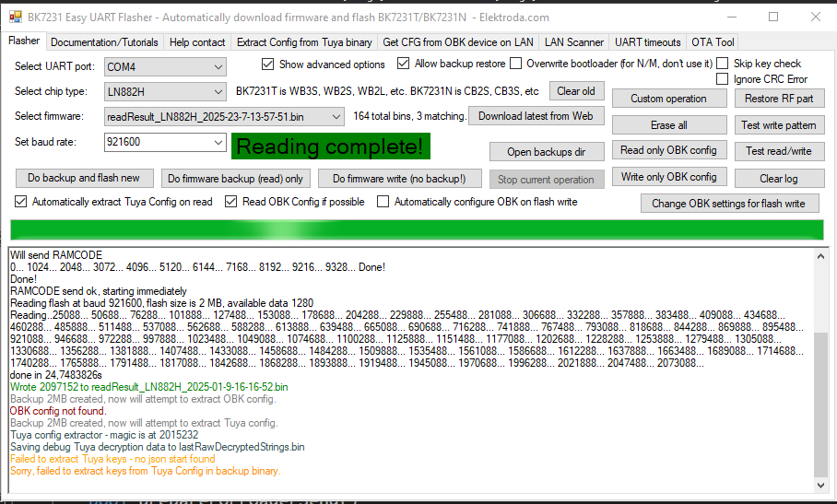Click the Clear old button

[x=576, y=91]
